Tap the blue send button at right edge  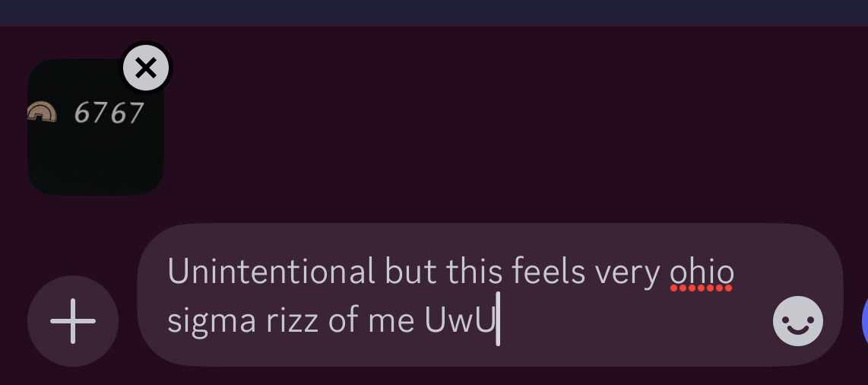(865, 321)
